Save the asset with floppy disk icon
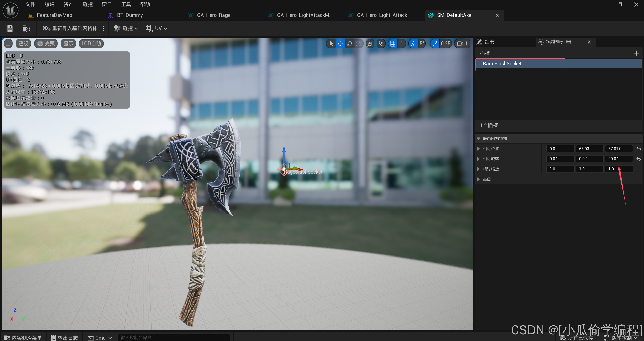This screenshot has height=341, width=644. (10, 28)
